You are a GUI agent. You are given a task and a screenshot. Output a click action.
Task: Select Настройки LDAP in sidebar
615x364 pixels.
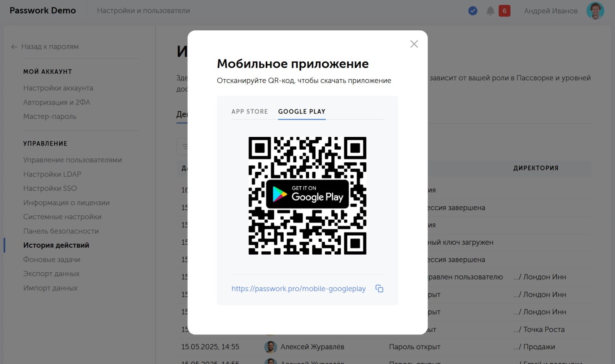point(52,174)
